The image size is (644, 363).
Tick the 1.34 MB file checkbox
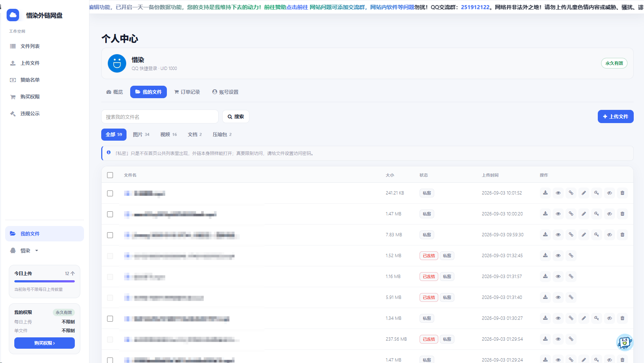tap(110, 319)
